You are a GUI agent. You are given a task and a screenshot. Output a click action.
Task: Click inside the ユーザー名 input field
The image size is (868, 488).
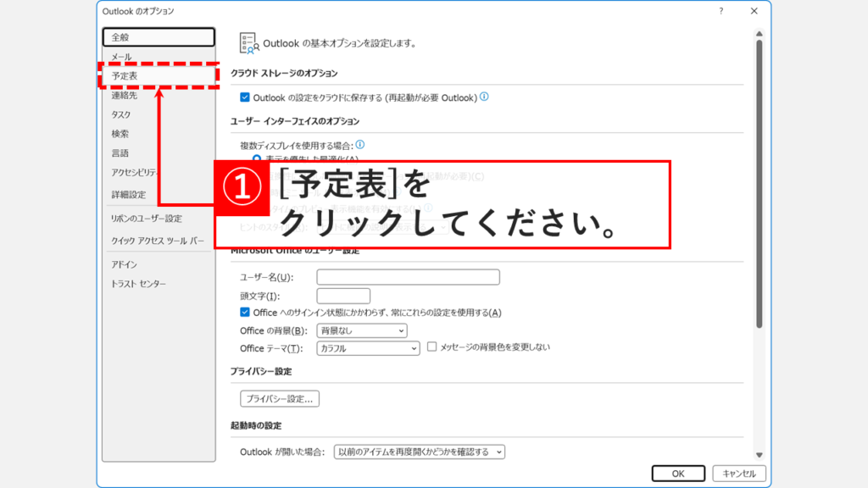click(x=408, y=276)
